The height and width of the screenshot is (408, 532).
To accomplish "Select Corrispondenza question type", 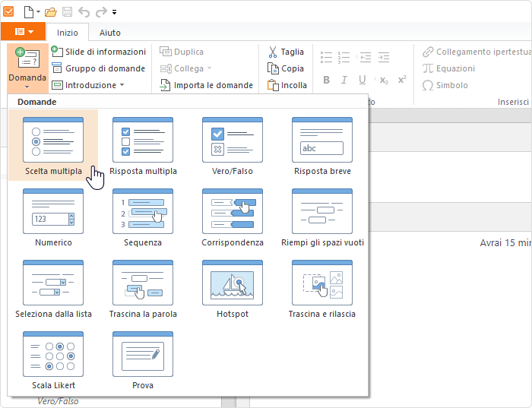I will [233, 217].
